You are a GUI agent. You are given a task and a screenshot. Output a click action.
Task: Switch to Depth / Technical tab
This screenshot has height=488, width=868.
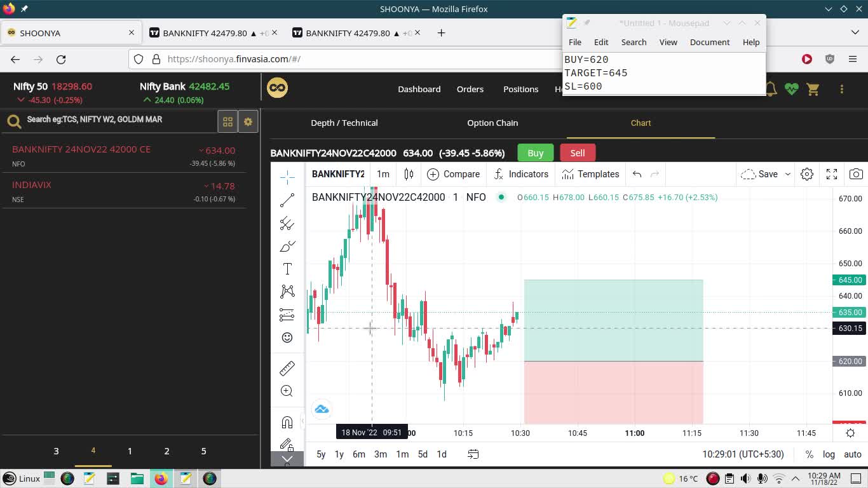tap(344, 123)
